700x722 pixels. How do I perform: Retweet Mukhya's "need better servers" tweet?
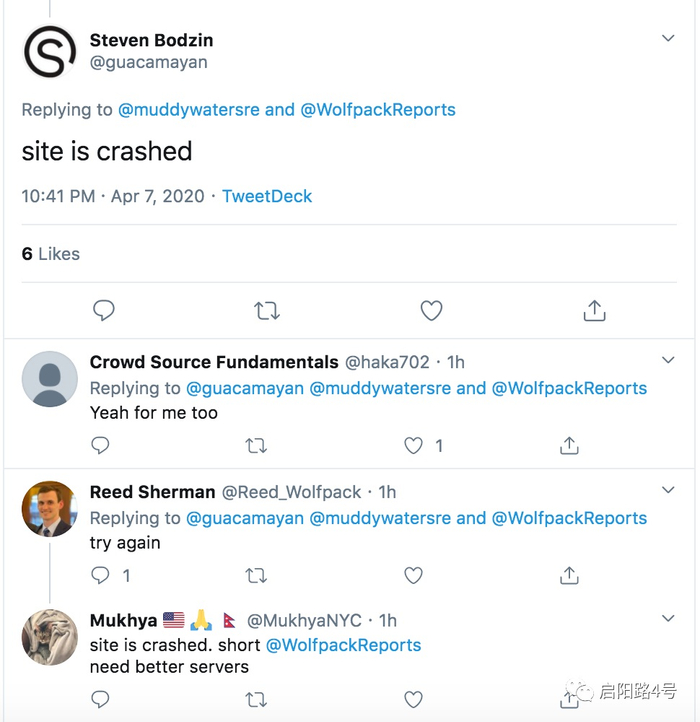click(x=256, y=699)
